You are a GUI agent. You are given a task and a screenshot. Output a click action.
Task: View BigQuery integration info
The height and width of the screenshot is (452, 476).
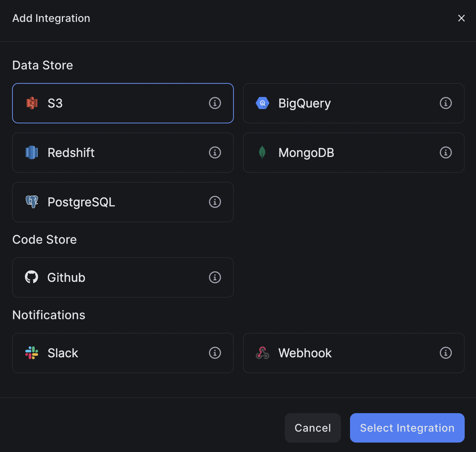click(x=445, y=103)
